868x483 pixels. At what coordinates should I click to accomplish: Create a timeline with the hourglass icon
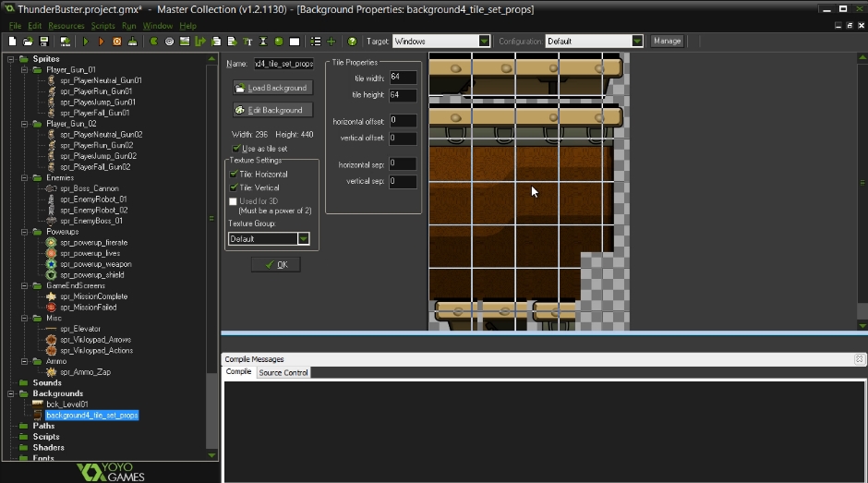pos(263,42)
